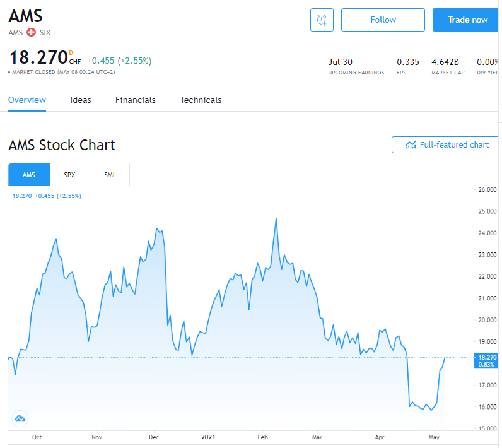Click the TradingView cloud logo on chart

(20, 418)
